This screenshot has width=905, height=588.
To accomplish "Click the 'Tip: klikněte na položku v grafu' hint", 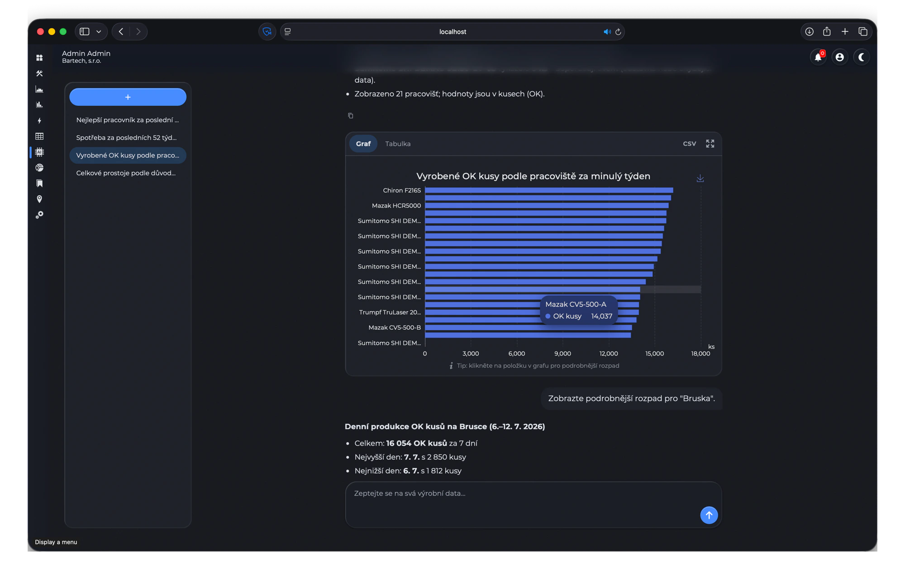I will tap(534, 365).
